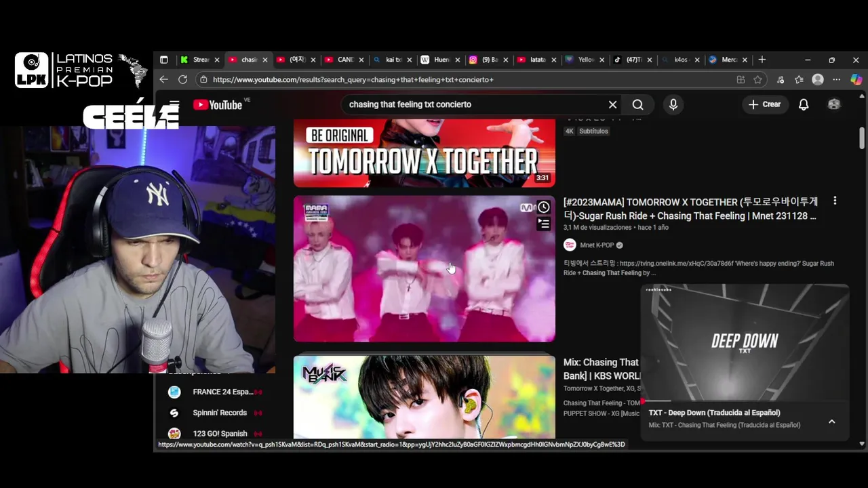Open the new tab plus button

[762, 60]
